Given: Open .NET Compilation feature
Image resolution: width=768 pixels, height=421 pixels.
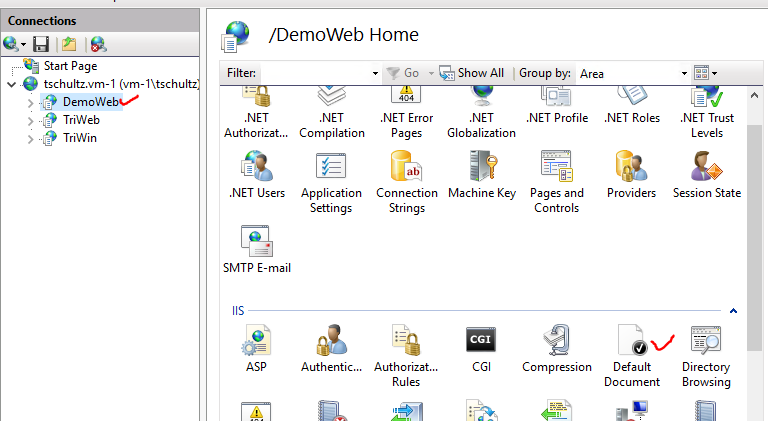Looking at the screenshot, I should [x=332, y=112].
